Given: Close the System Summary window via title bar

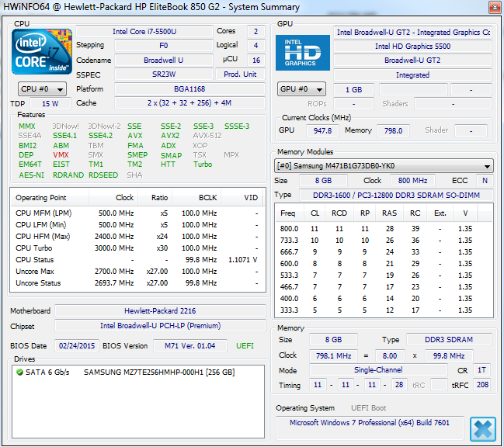Looking at the screenshot, I should pos(495,7).
